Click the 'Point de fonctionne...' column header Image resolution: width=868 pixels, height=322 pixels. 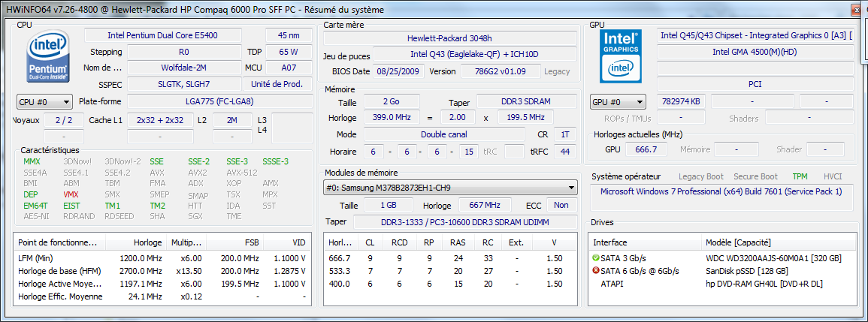click(59, 243)
